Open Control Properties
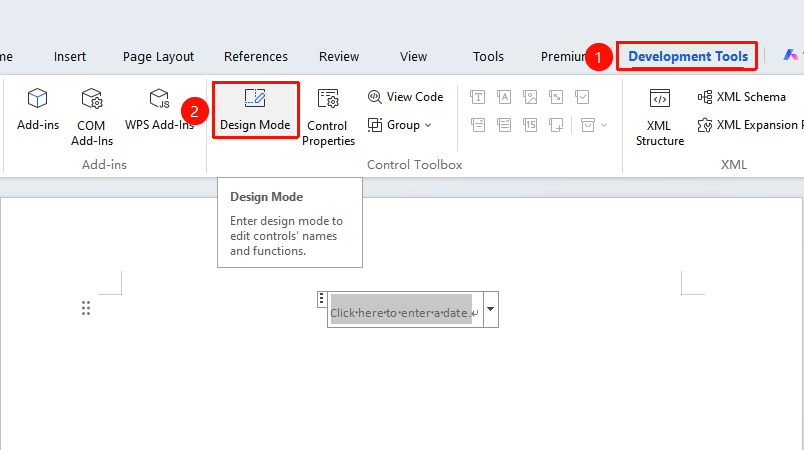Image resolution: width=804 pixels, height=450 pixels. click(328, 117)
